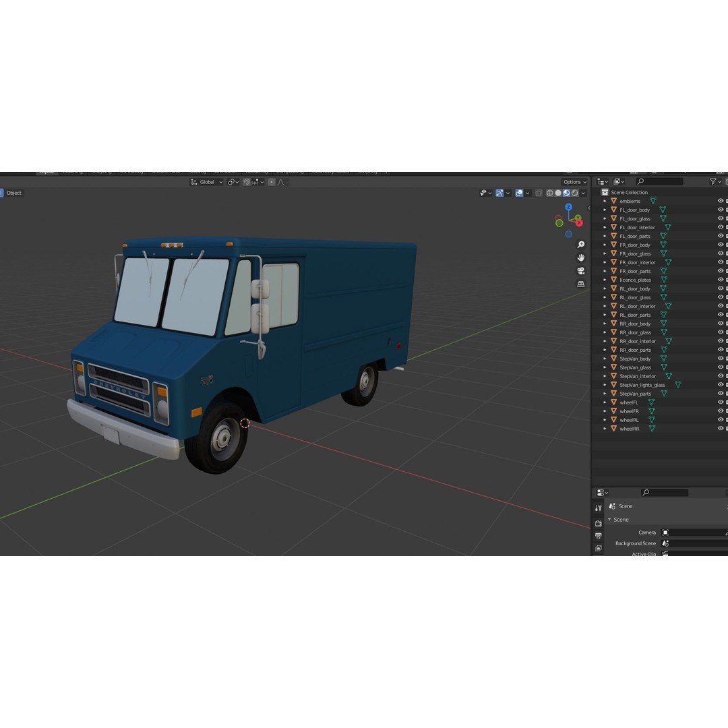Viewport: 728px width, 728px height.
Task: Open the Global transform orientation dropdown
Action: (207, 181)
